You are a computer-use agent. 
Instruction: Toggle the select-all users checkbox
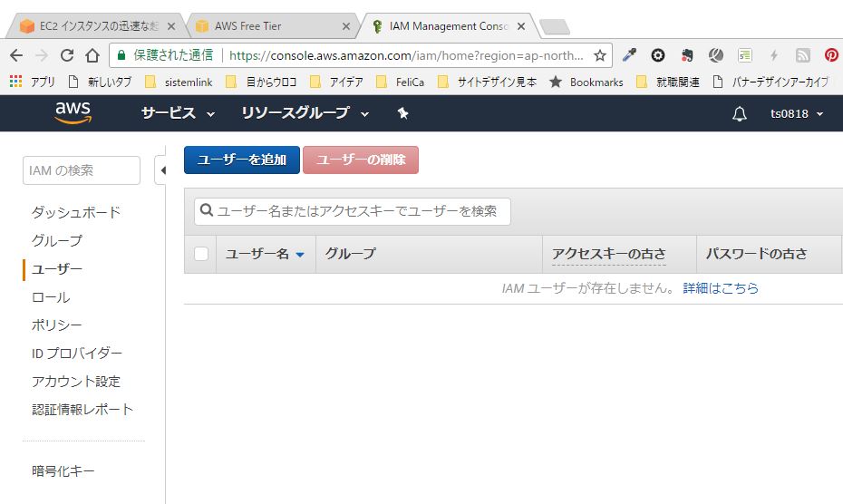click(x=201, y=254)
